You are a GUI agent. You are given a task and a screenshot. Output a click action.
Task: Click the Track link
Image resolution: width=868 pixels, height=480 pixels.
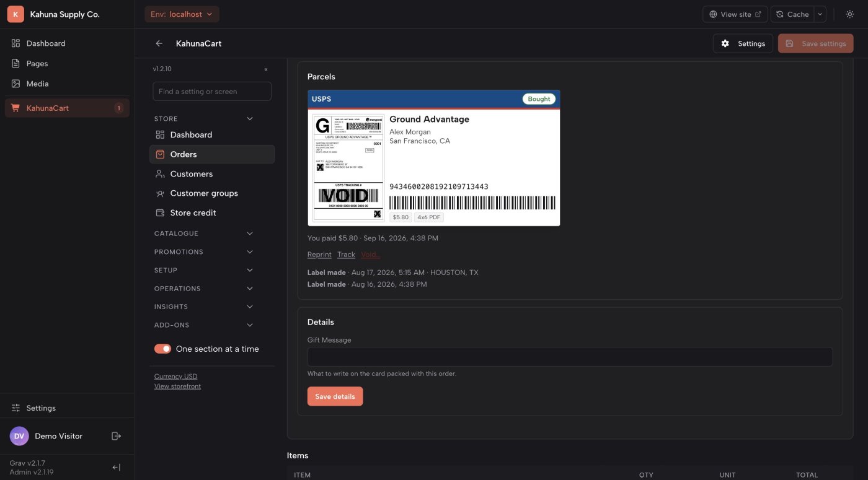coord(346,255)
